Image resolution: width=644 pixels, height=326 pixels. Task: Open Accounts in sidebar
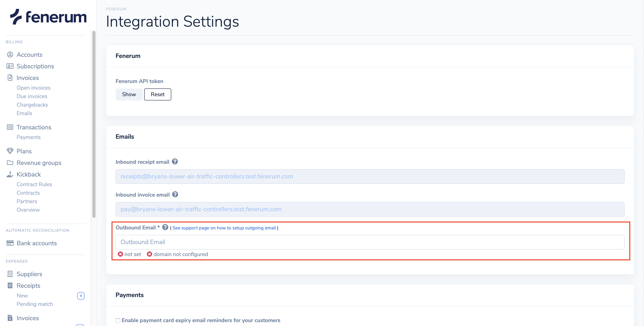[30, 55]
